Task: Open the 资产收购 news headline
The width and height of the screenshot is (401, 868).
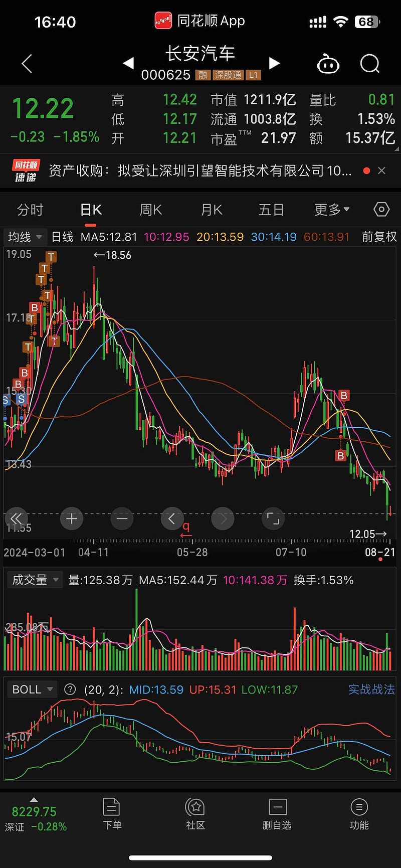Action: coord(200,171)
